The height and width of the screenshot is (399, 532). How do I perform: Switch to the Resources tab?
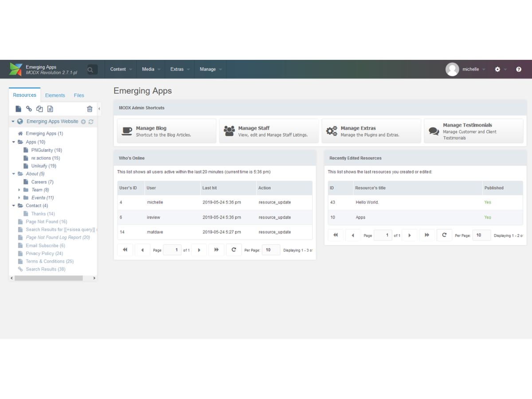(x=24, y=95)
